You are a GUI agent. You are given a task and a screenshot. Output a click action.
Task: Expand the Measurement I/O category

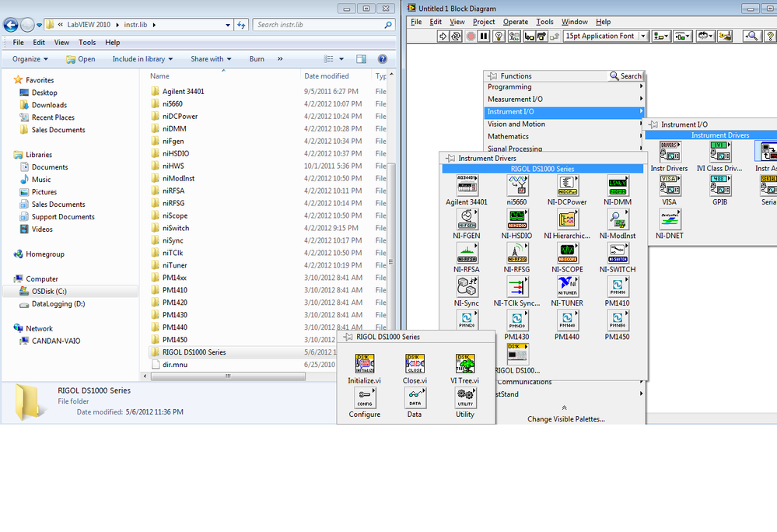[x=564, y=99]
